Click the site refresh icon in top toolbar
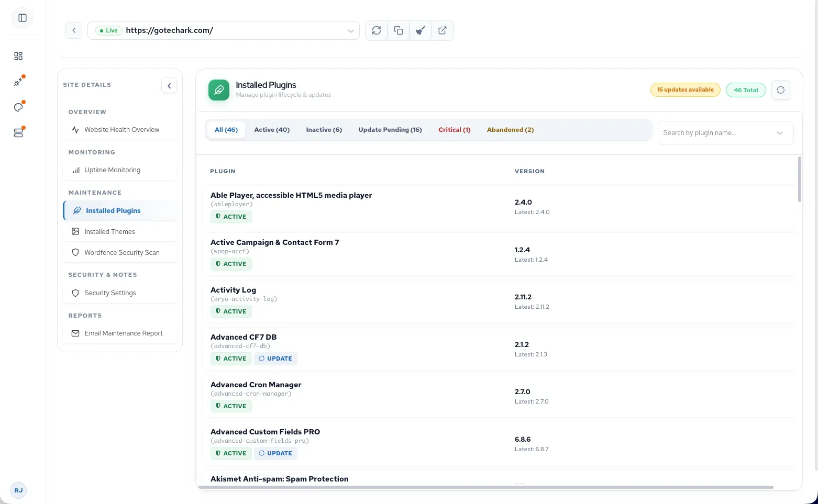This screenshot has width=818, height=504. [377, 30]
